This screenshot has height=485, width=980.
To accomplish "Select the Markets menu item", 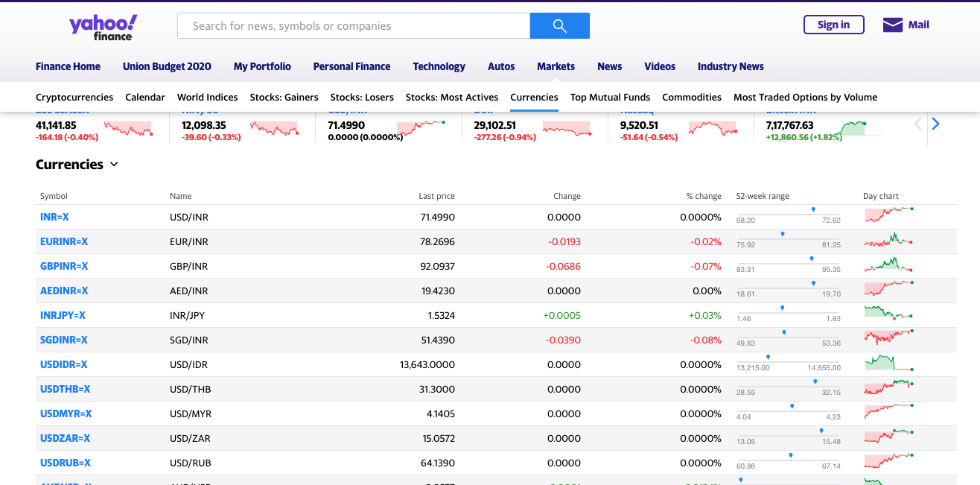I will (556, 66).
